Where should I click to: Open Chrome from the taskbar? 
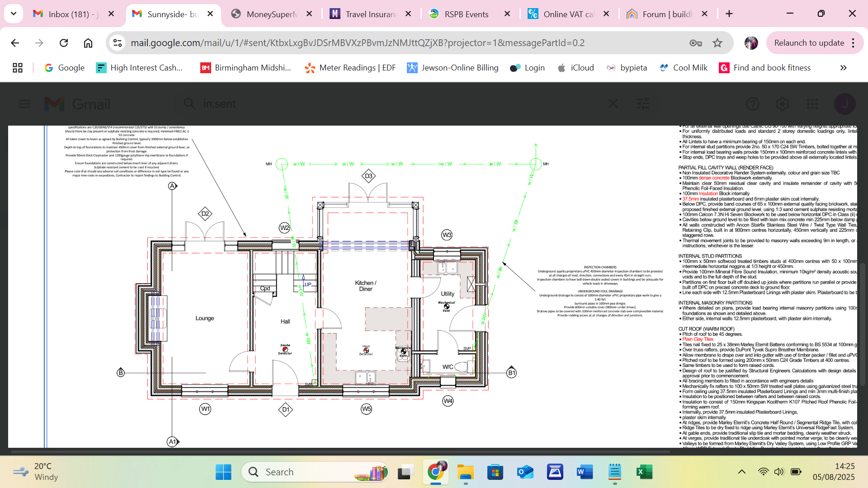pyautogui.click(x=436, y=472)
